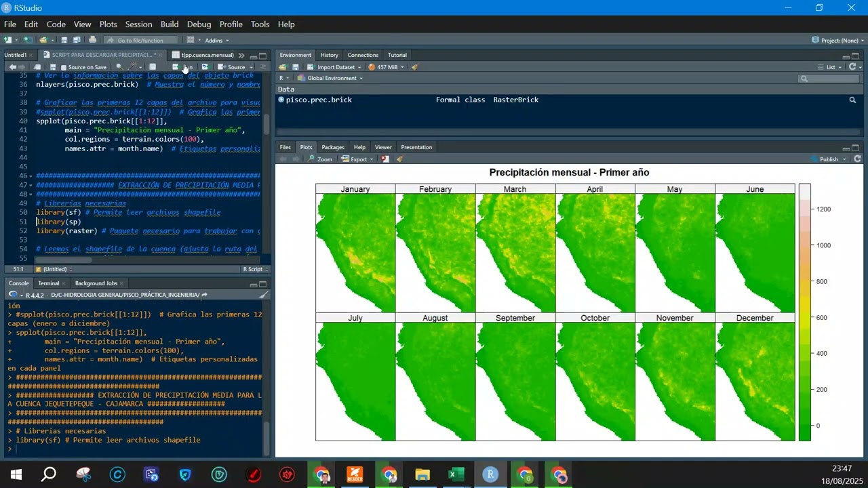This screenshot has width=868, height=488.
Task: Click the Environment search field
Action: coord(828,79)
